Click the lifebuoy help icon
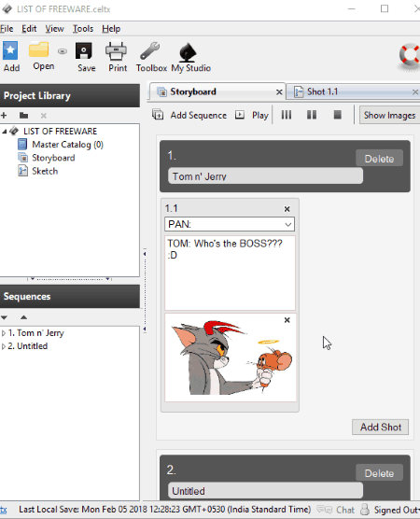Viewport: 420px width, 519px height. pos(410,55)
